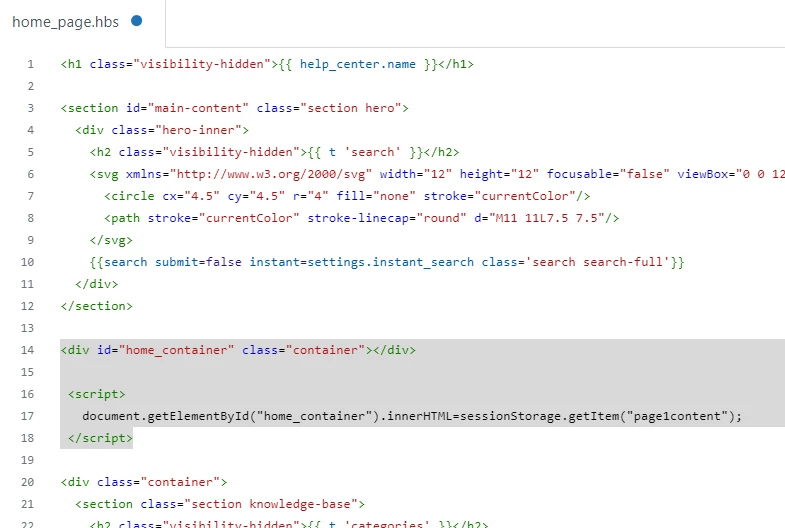Click line number 17 in the gutter
This screenshot has height=528, width=785.
point(28,416)
